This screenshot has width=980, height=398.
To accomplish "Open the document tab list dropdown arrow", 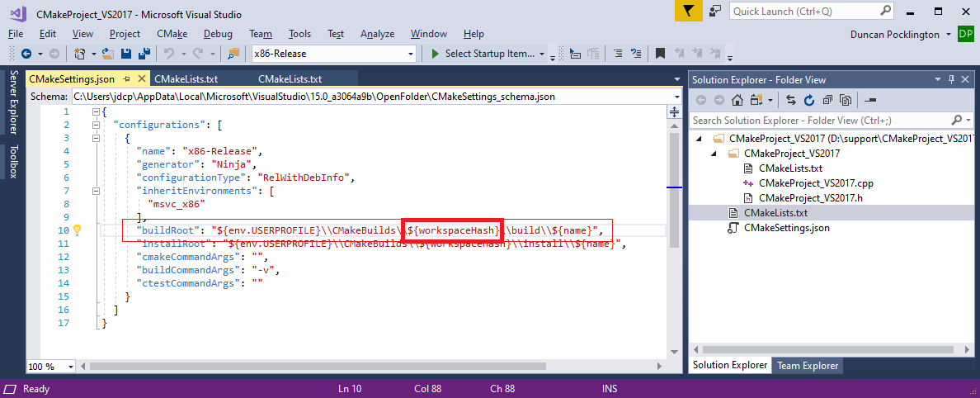I will pos(677,79).
